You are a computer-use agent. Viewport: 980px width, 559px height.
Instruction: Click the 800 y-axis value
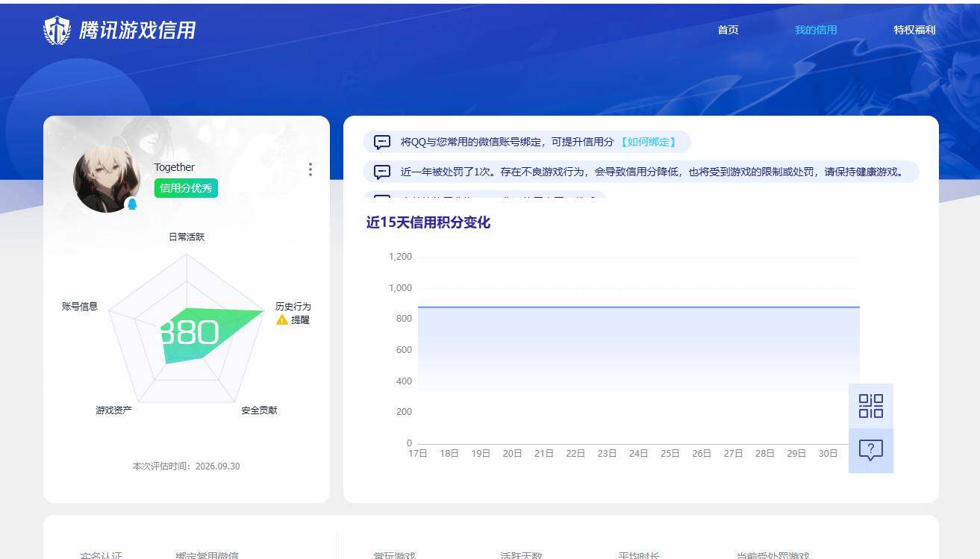[404, 318]
